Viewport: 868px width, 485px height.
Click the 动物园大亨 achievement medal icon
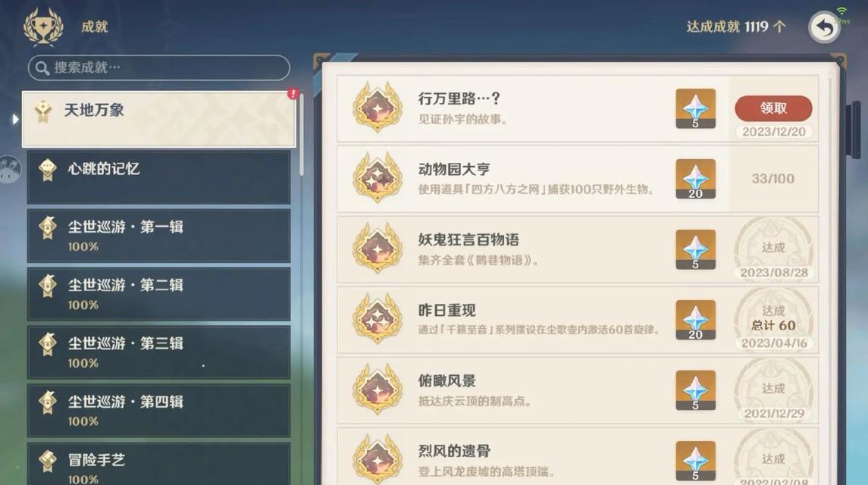tap(378, 178)
